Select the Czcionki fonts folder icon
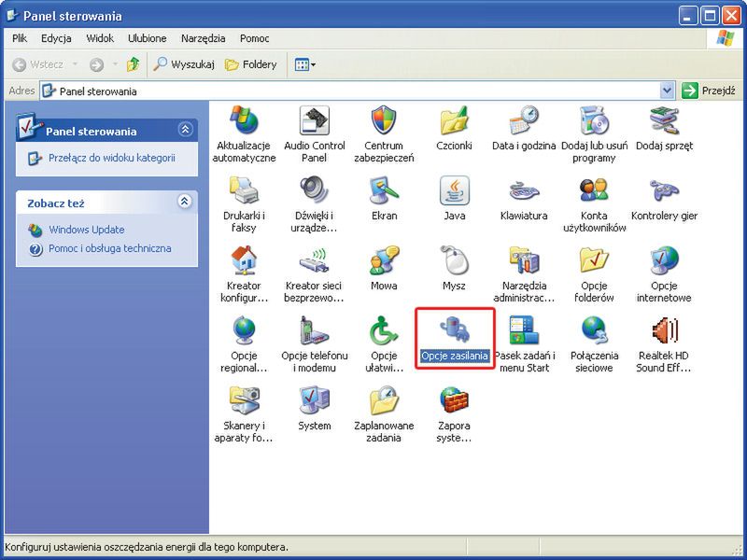This screenshot has width=747, height=560. 454,121
